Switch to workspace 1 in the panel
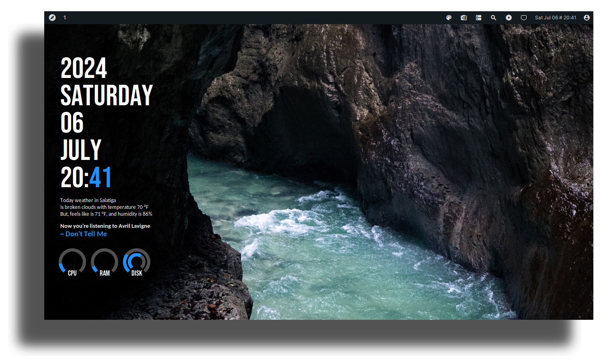Screen dimensions: 603x364 [65, 18]
